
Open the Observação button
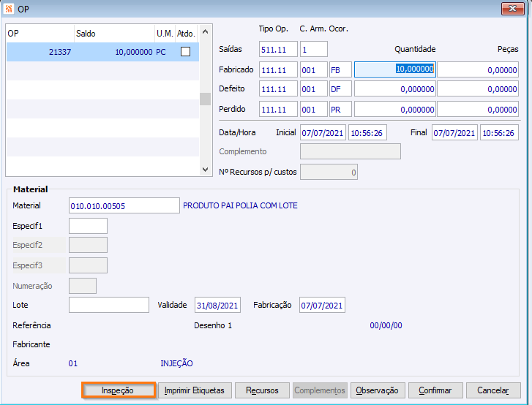tap(378, 390)
